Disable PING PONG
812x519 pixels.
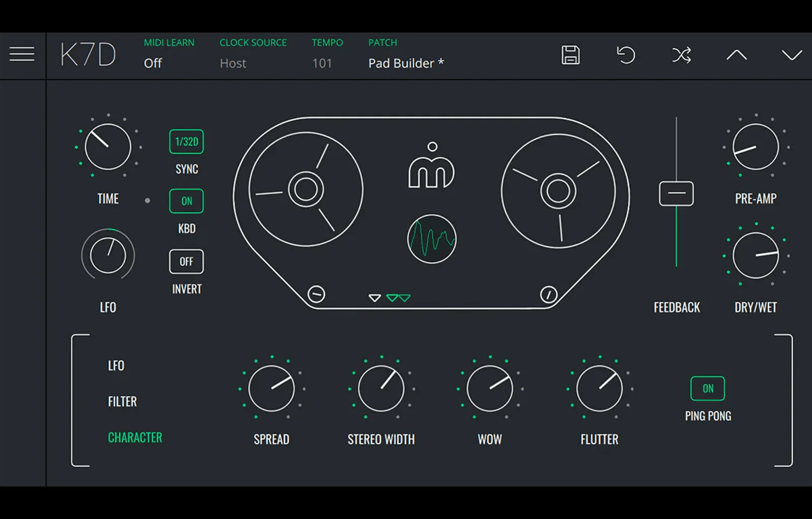pos(707,388)
